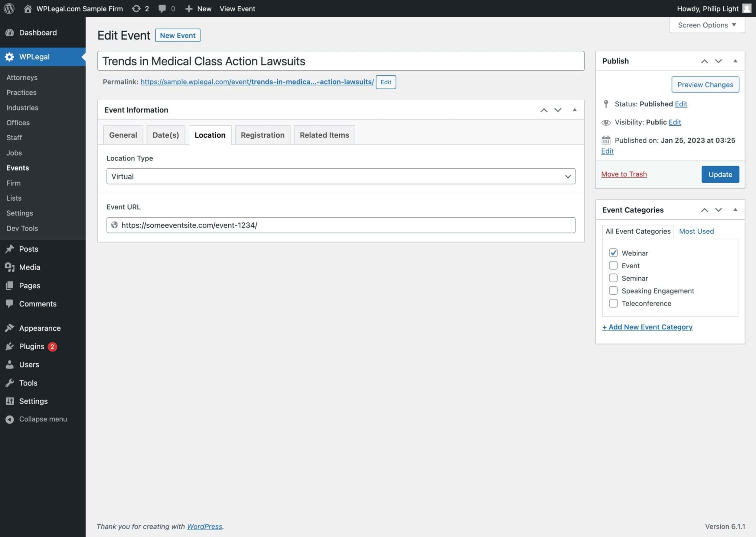Switch to Most Used categories tab
Viewport: 756px width, 537px height.
(x=696, y=231)
